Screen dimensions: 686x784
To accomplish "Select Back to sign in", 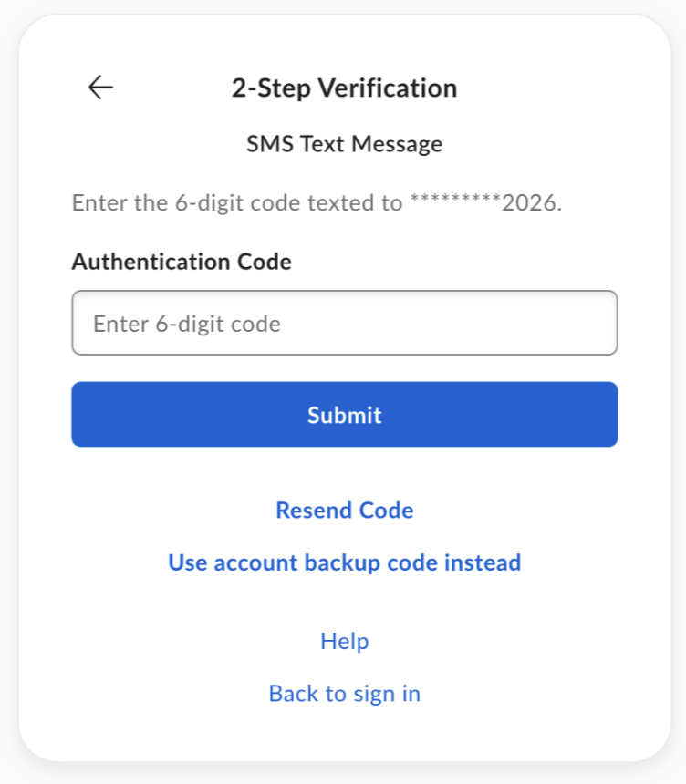I will tap(344, 694).
